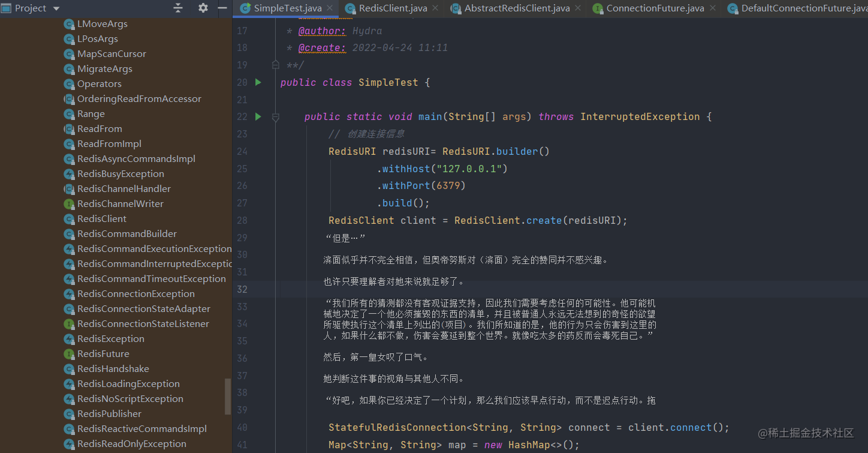Open RedisCommandInterruptedException class
Viewport: 868px width, 453px height.
click(x=154, y=264)
